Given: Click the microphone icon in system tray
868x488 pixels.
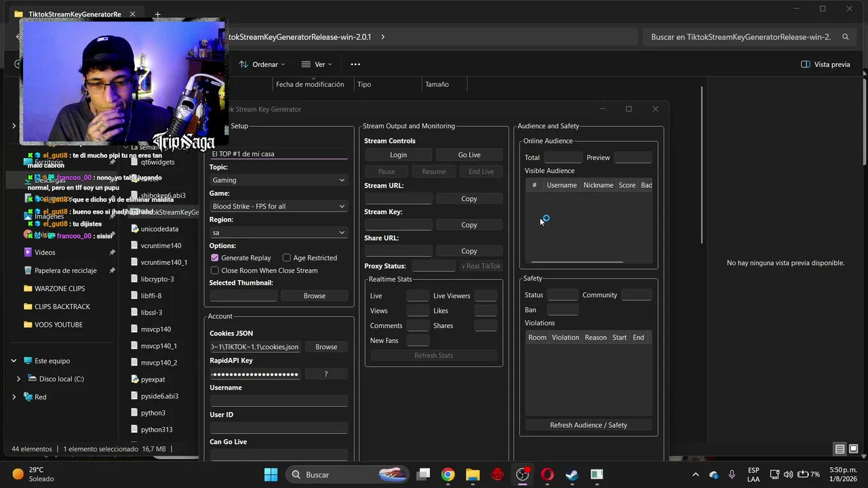Looking at the screenshot, I should tap(732, 474).
